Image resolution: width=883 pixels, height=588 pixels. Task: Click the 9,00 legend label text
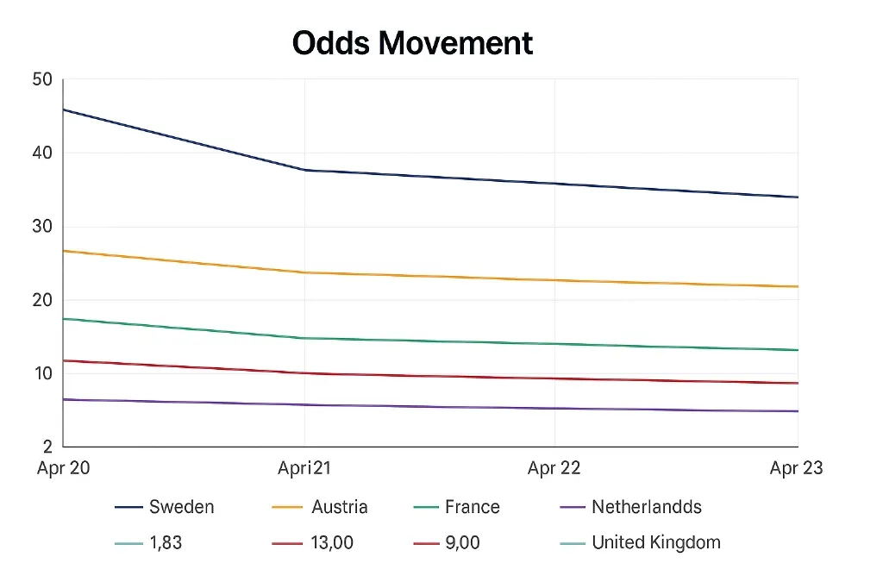pyautogui.click(x=464, y=543)
